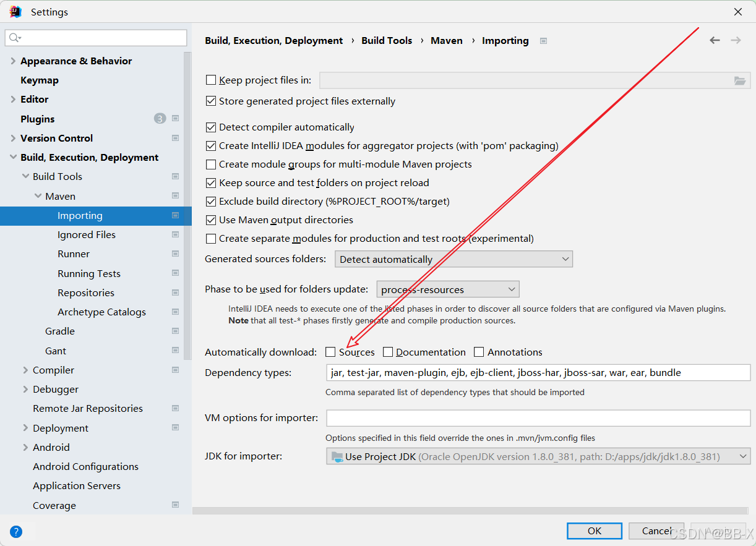Screen dimensions: 756x546
Task: Open the Phase for folders update dropdown
Action: coord(448,289)
